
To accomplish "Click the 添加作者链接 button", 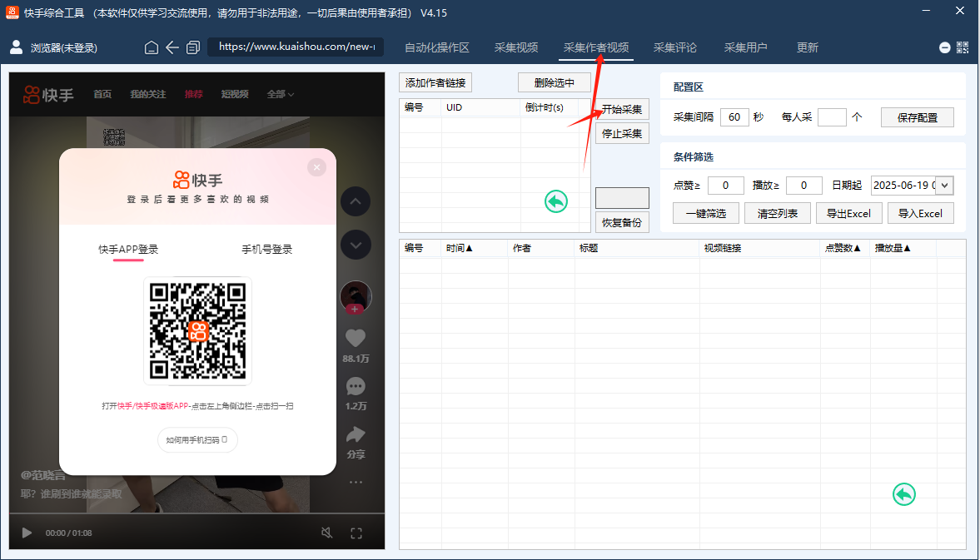I will click(435, 82).
